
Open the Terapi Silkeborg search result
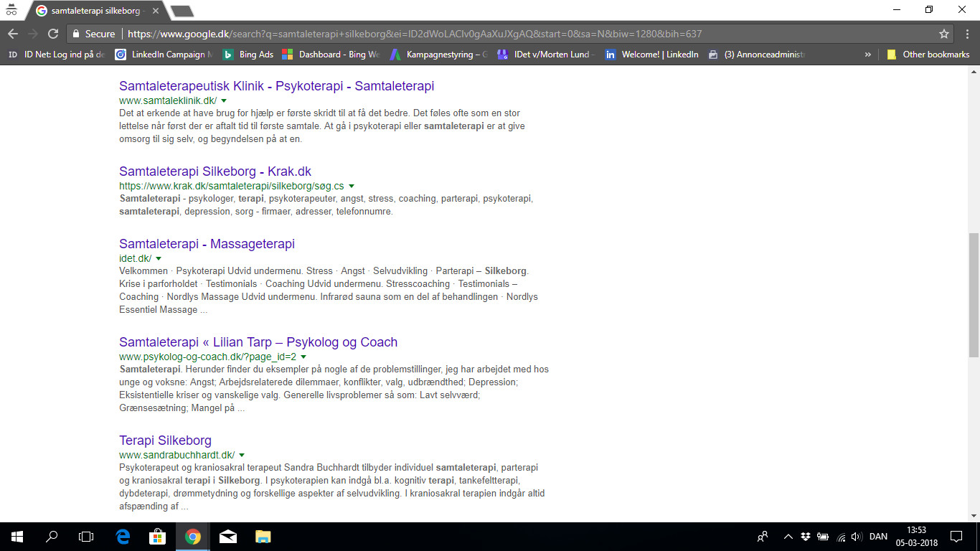tap(165, 440)
